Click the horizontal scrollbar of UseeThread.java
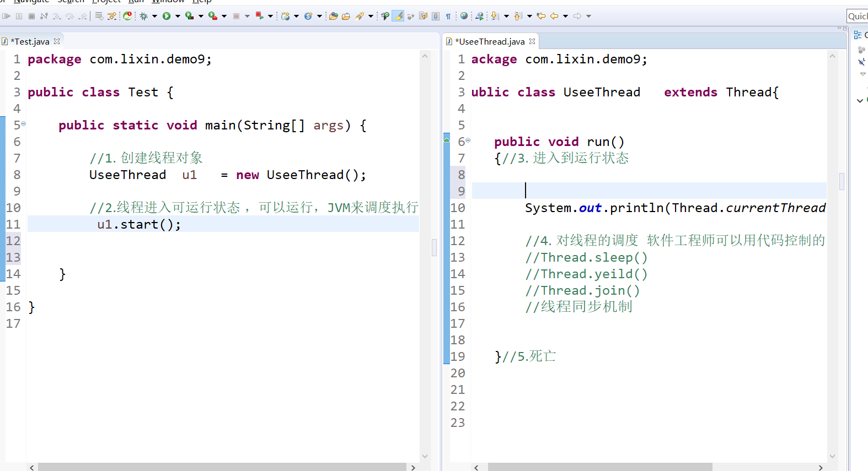This screenshot has width=868, height=471. [x=600, y=467]
